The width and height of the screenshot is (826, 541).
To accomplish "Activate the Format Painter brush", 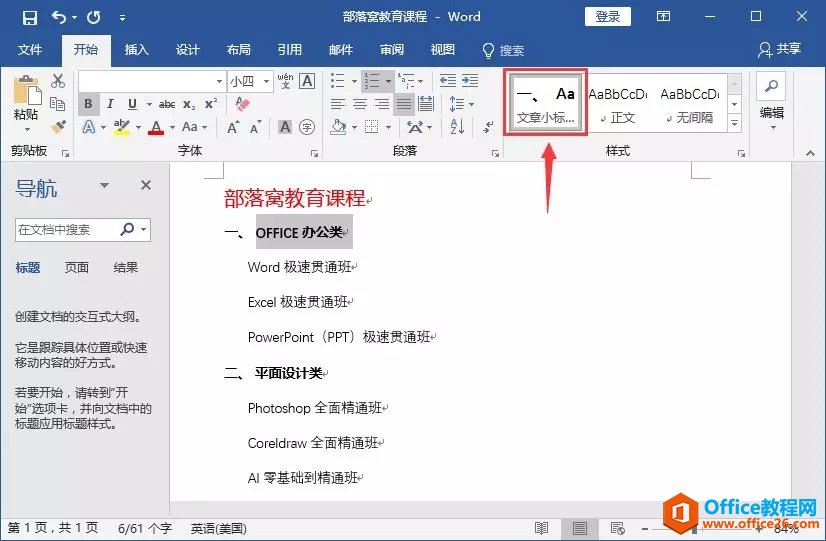I will tap(58, 127).
